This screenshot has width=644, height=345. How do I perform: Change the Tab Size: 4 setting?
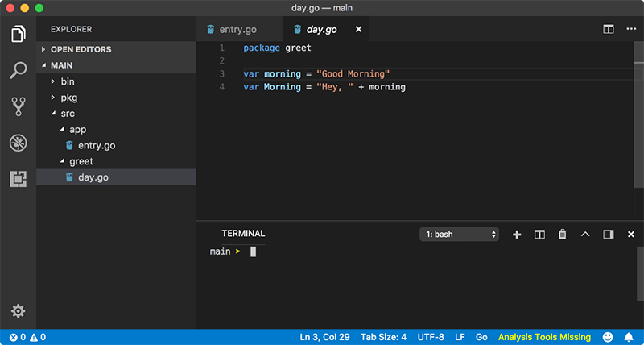click(x=383, y=337)
